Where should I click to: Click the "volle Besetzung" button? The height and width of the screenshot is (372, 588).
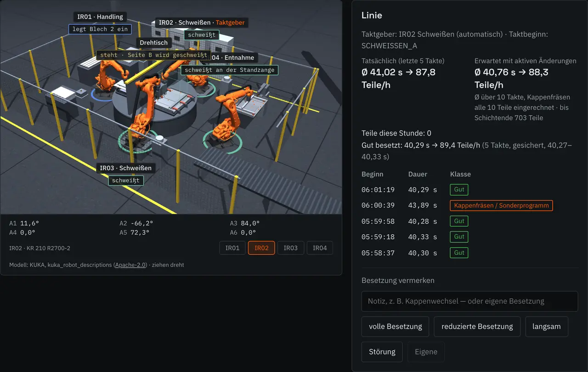pos(396,327)
